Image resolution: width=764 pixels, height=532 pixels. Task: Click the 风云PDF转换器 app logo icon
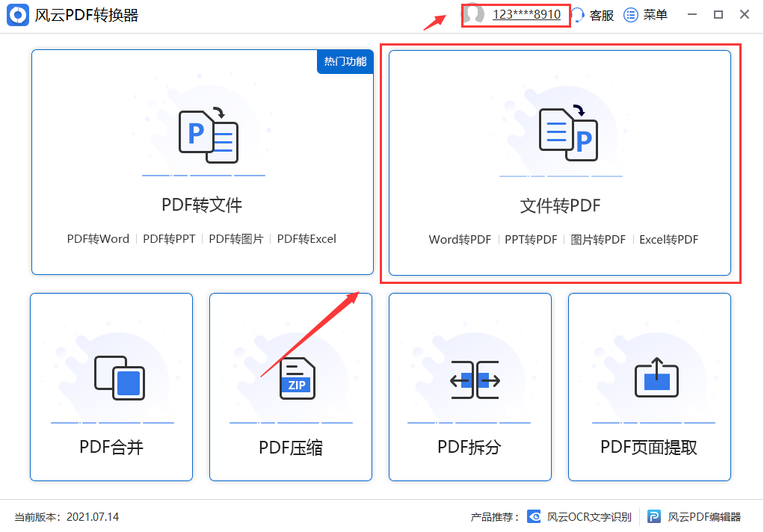click(18, 15)
